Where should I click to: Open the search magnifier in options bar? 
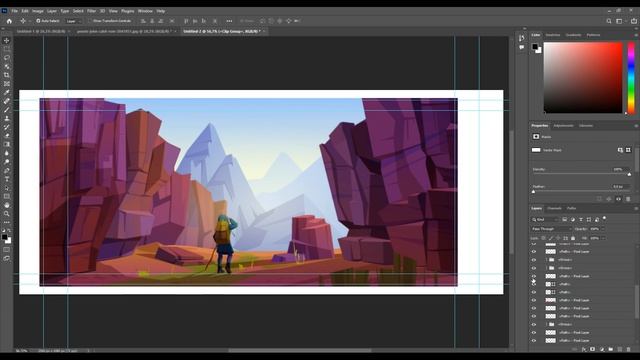[x=609, y=21]
